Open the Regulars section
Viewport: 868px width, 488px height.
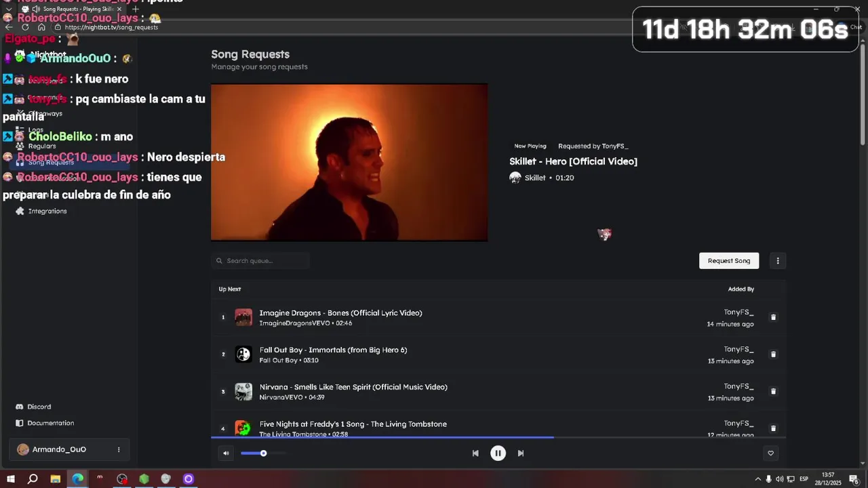pos(42,146)
